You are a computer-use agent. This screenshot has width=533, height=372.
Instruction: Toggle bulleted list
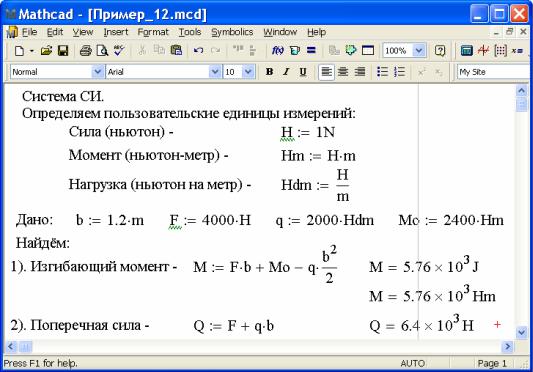coord(382,72)
